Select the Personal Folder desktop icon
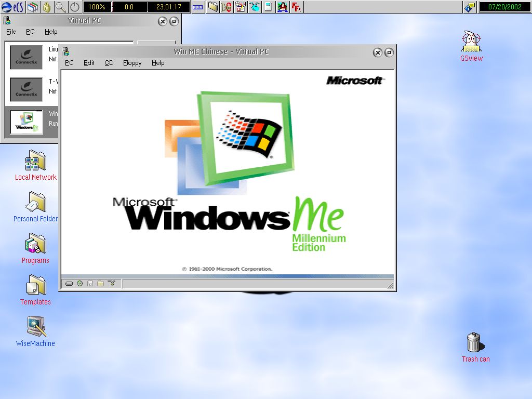The image size is (532, 399). [36, 207]
